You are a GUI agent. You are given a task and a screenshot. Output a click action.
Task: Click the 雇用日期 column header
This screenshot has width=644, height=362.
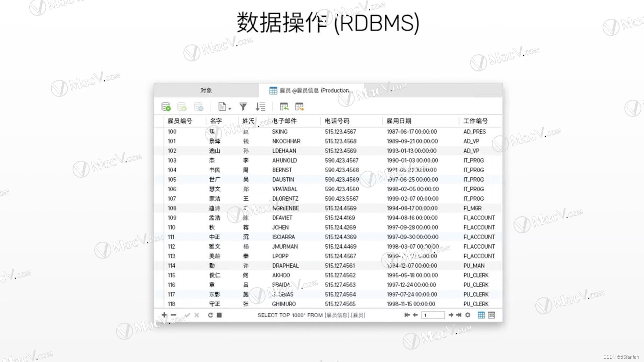pos(399,121)
